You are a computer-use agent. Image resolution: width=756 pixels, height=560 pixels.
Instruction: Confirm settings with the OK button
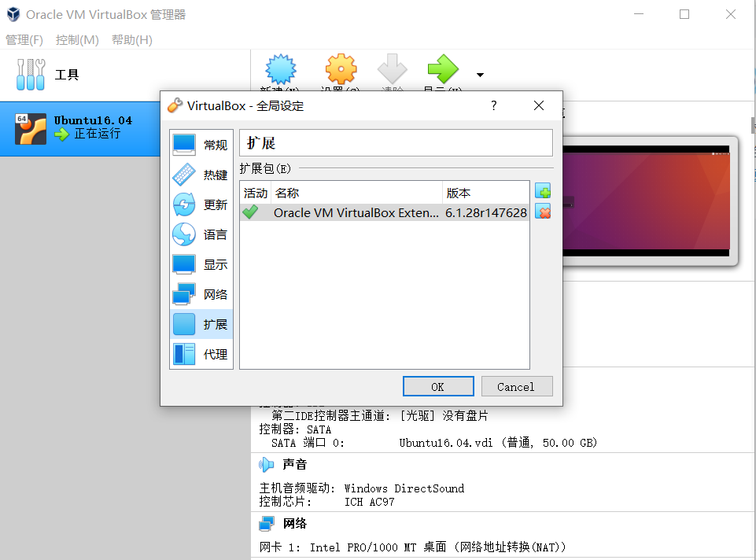click(437, 386)
